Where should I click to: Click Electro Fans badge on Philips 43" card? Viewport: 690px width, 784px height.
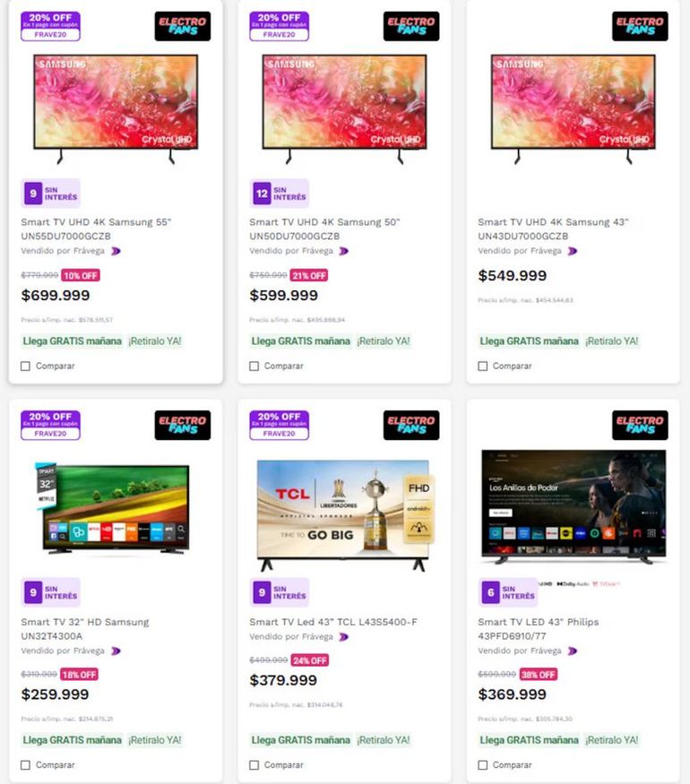coord(640,425)
